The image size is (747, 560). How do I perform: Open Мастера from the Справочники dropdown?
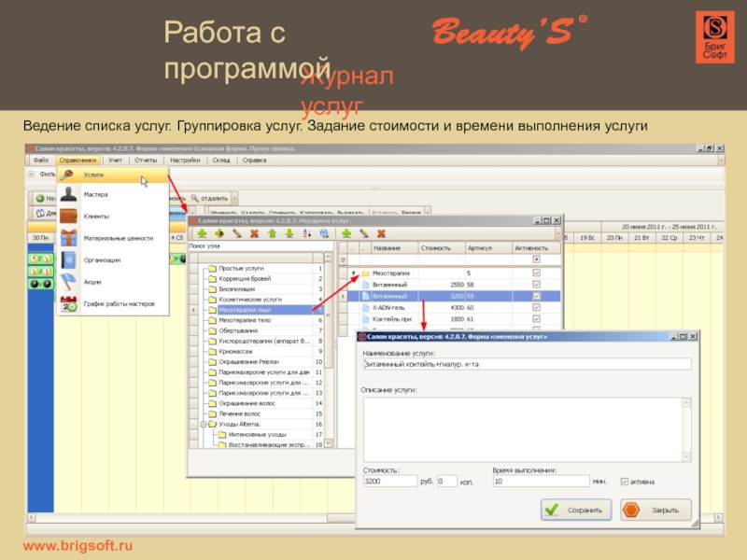click(x=112, y=194)
